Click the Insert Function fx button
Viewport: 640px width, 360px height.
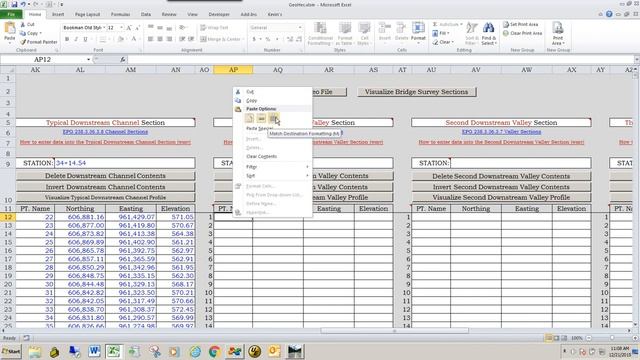coord(122,60)
